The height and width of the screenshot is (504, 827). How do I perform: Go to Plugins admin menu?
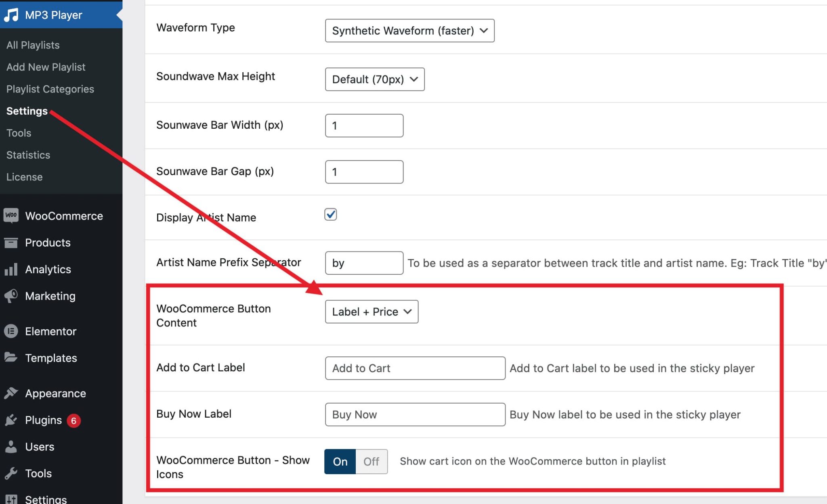pos(61,420)
